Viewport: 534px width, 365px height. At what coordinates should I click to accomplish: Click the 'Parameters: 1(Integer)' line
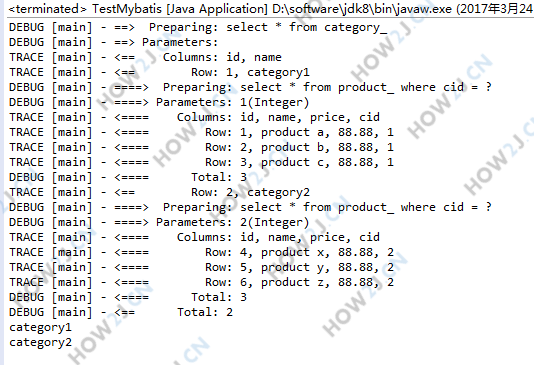point(159,102)
